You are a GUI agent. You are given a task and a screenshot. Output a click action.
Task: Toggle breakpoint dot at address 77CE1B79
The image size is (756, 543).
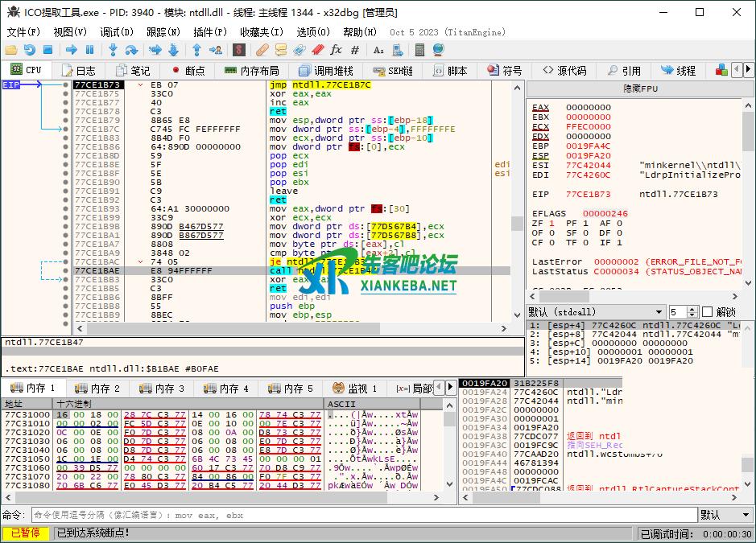pos(65,120)
